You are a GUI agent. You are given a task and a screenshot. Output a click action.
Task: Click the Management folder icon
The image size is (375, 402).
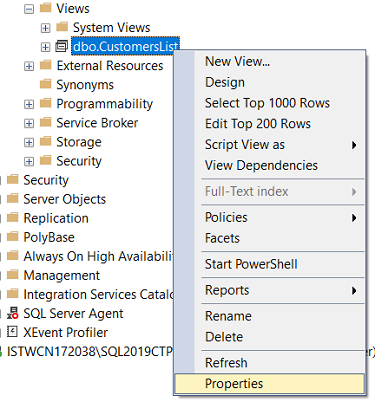pos(13,274)
